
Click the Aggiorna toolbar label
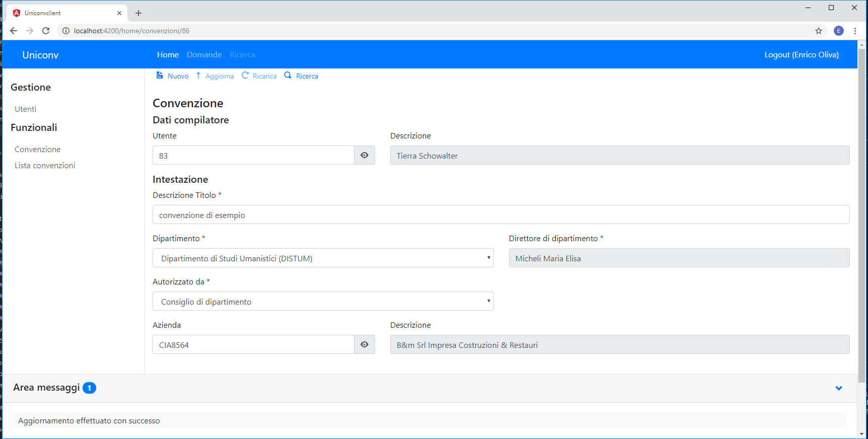coord(220,76)
